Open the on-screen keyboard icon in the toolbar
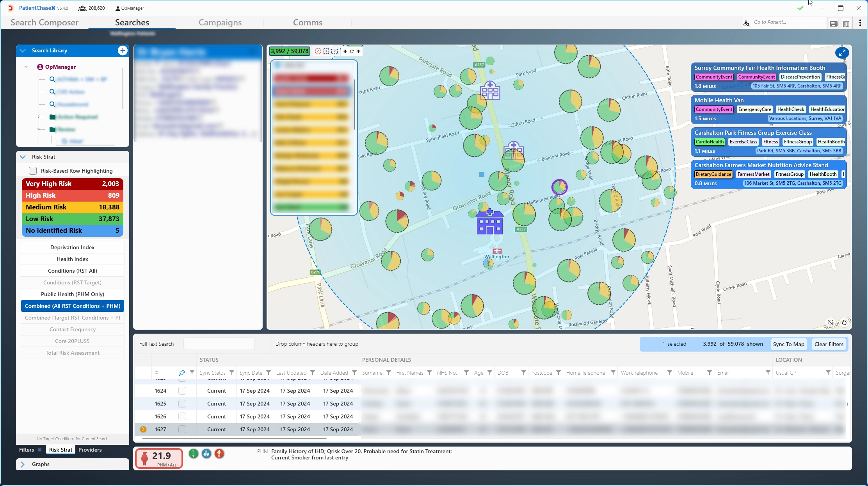This screenshot has height=486, width=868. click(x=834, y=23)
